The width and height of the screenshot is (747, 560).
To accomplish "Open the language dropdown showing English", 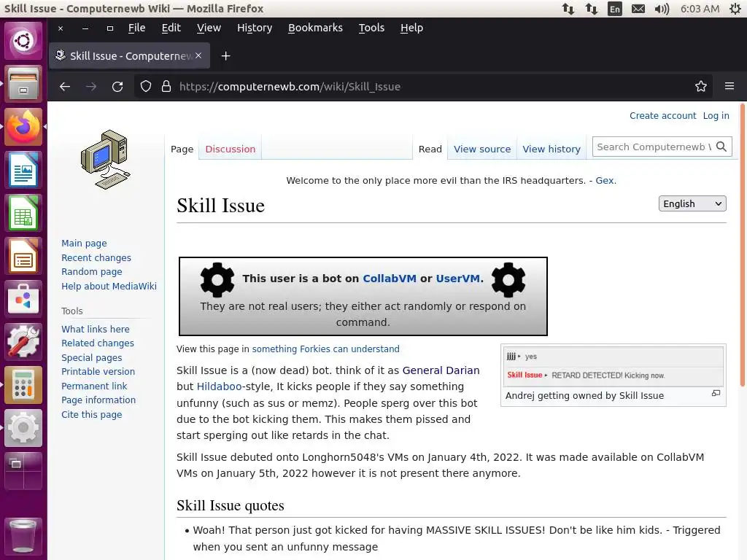I will pos(692,204).
